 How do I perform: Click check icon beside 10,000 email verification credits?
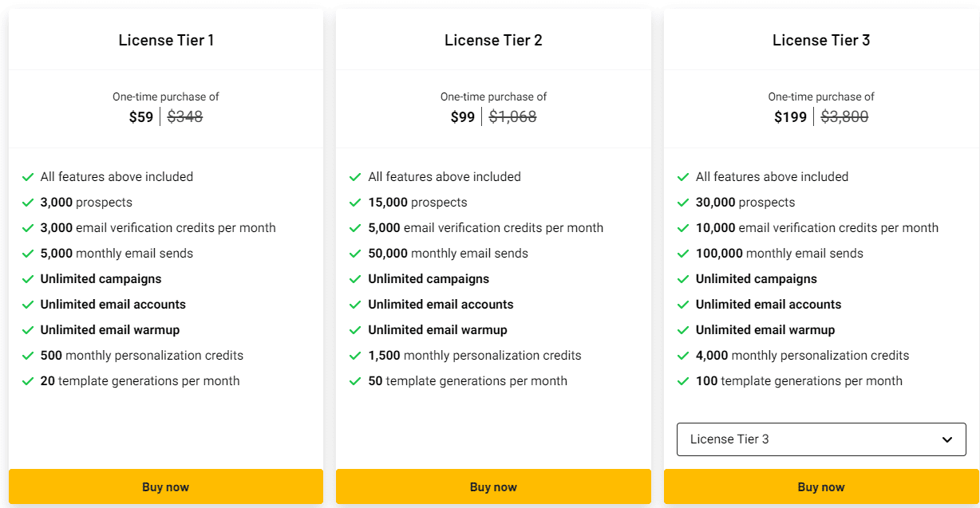683,228
